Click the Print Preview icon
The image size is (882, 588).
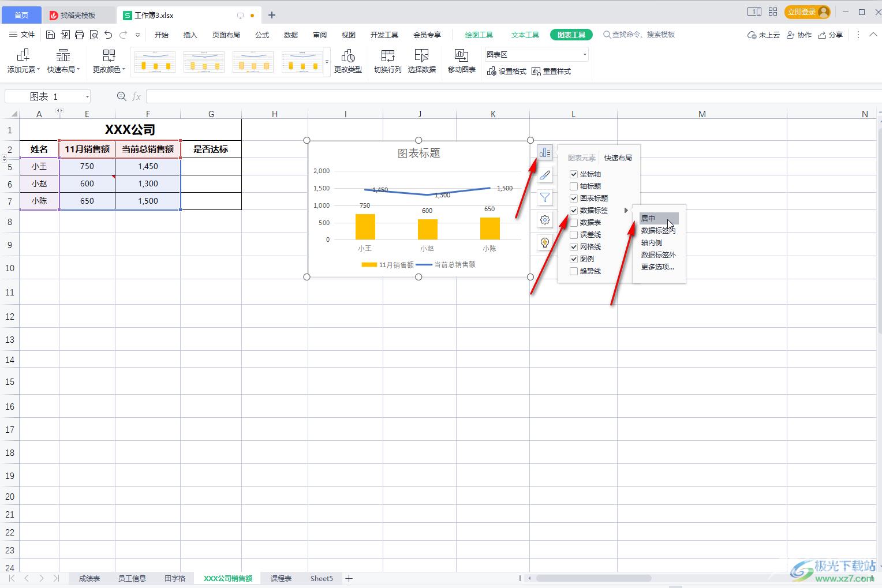tap(94, 35)
